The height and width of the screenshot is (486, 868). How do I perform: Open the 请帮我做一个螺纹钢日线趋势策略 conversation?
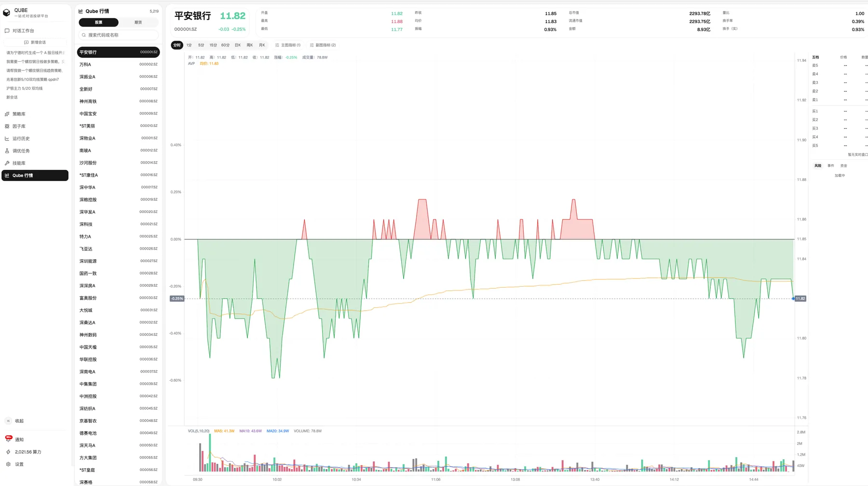(35, 71)
